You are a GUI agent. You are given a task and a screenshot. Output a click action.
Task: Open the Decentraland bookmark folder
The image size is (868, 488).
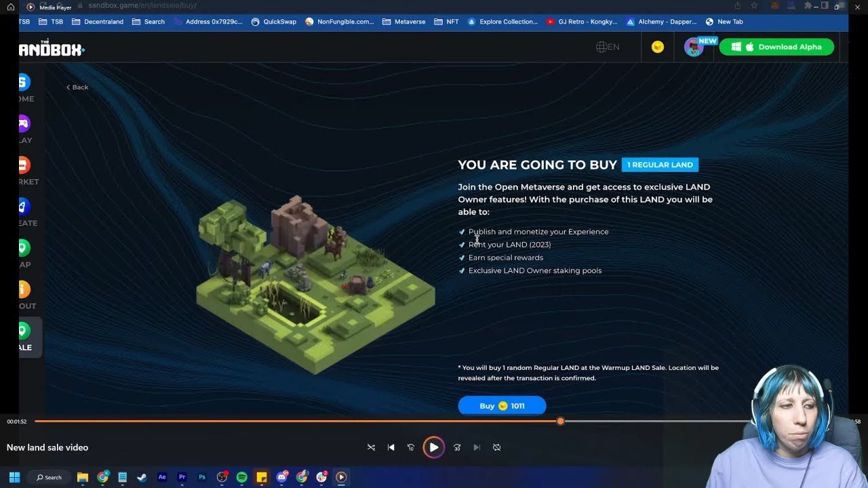click(98, 22)
